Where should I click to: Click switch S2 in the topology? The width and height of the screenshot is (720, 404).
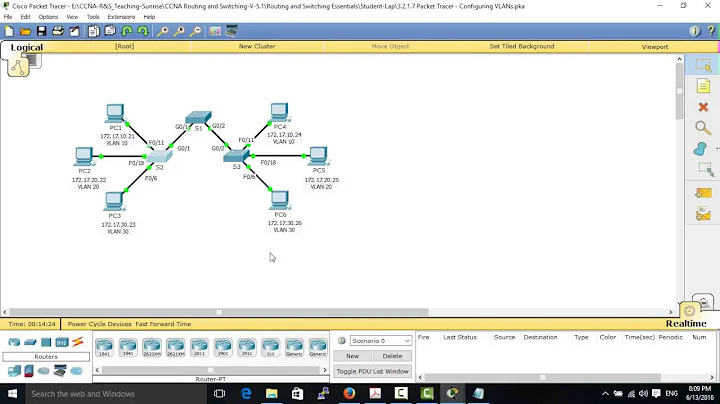coord(159,156)
